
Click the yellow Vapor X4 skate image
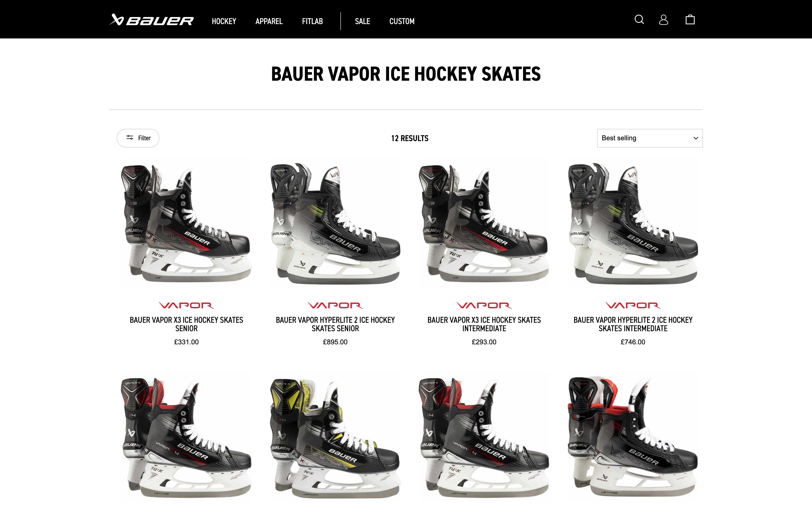click(x=335, y=437)
